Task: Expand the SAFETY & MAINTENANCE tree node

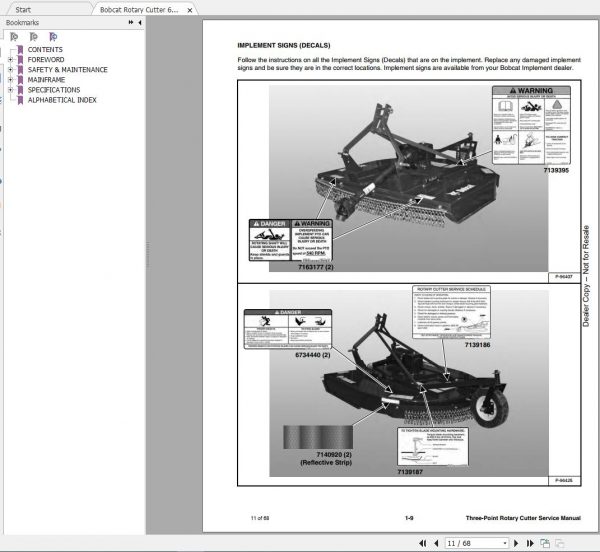Action: [x=11, y=70]
